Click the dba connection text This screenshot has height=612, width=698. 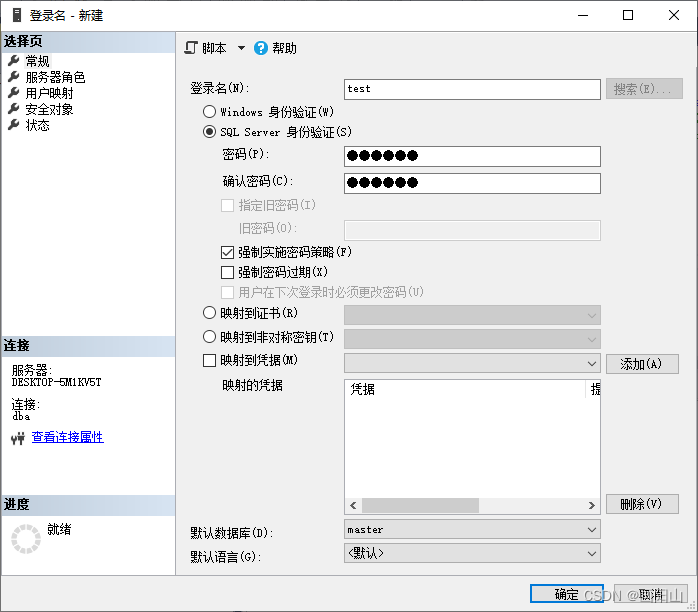tap(21, 417)
